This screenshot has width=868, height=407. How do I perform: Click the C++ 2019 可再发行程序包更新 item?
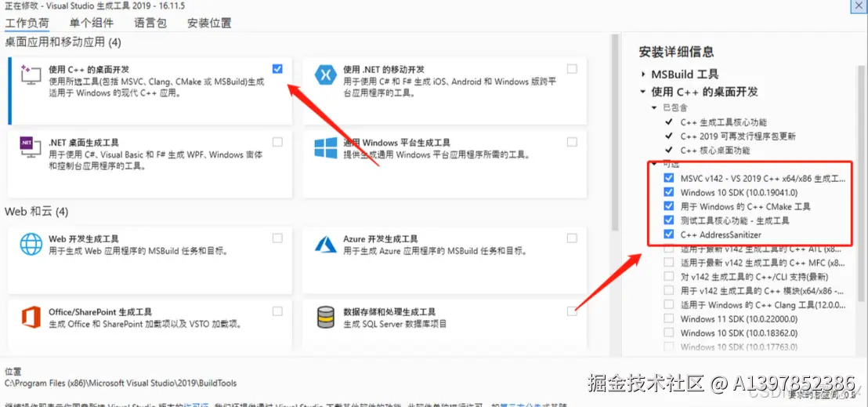coord(738,136)
